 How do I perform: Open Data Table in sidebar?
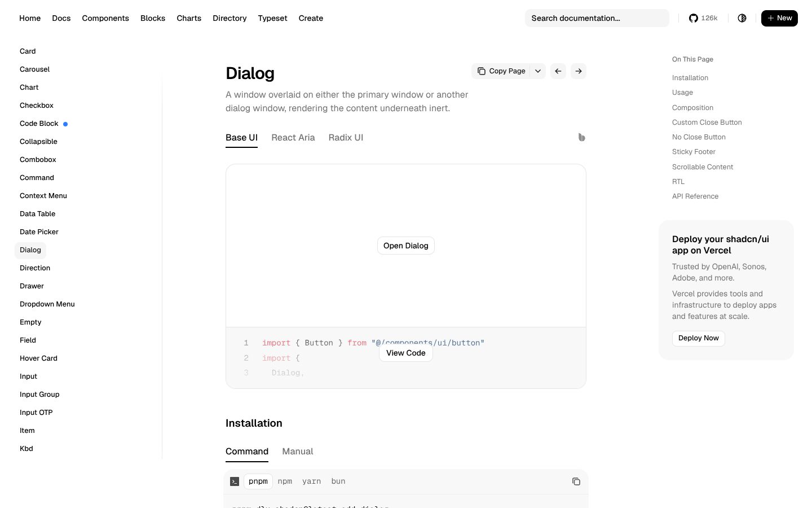click(38, 214)
